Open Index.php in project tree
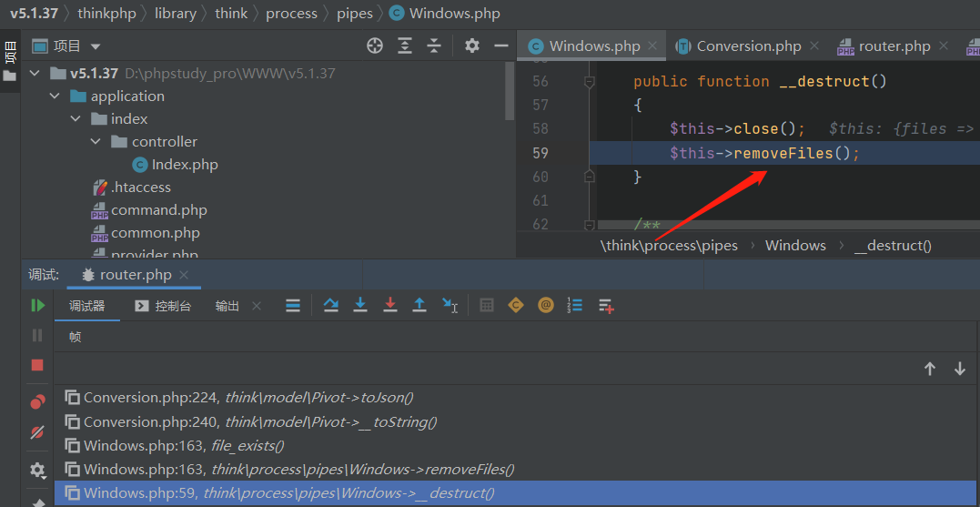 pyautogui.click(x=175, y=165)
